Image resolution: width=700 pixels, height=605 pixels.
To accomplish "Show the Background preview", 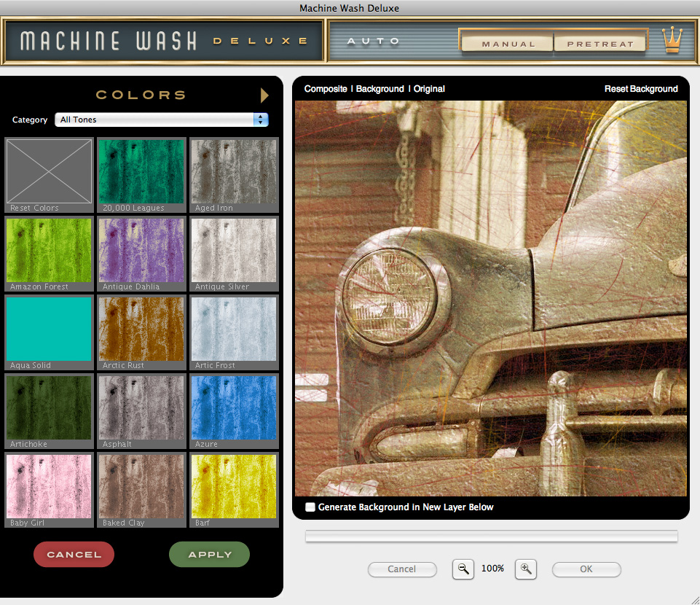I will pyautogui.click(x=380, y=88).
